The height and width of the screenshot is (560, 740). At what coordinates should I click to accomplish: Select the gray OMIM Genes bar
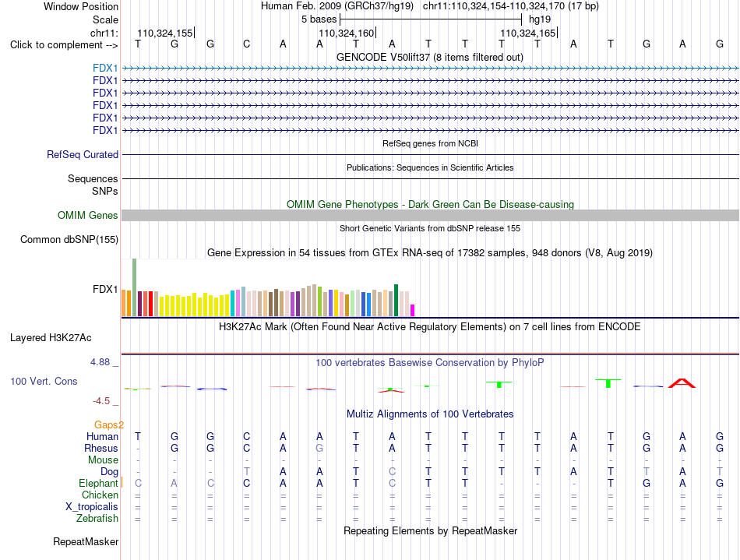click(430, 216)
